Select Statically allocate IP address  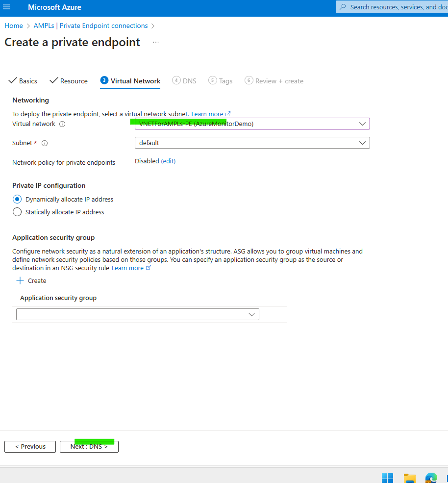(17, 212)
